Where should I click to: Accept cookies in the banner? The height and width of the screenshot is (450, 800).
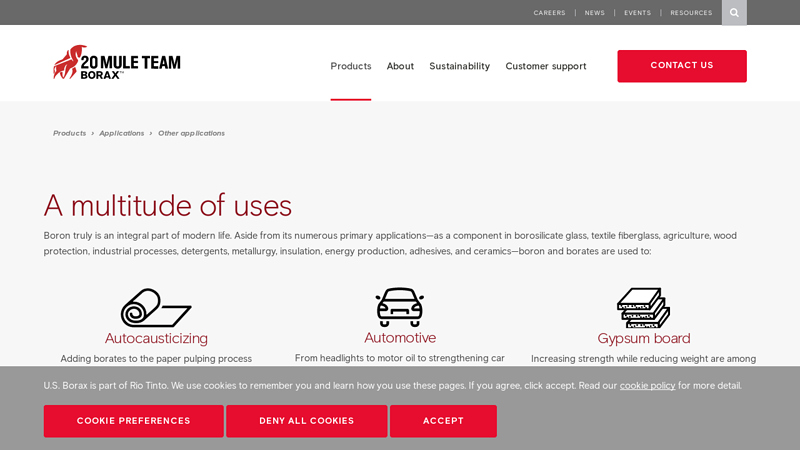(x=443, y=421)
